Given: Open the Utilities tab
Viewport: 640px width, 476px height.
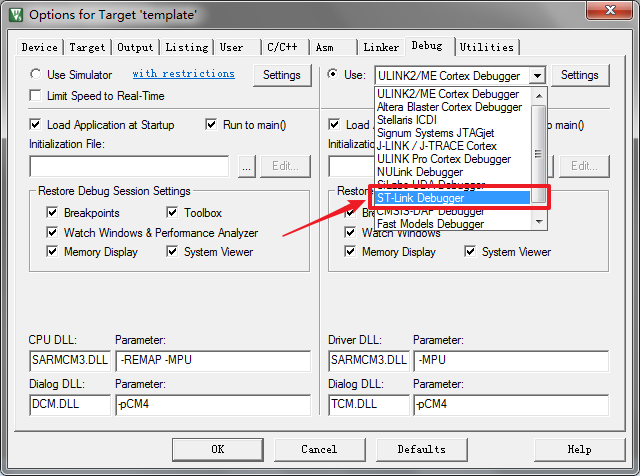Looking at the screenshot, I should (x=487, y=47).
